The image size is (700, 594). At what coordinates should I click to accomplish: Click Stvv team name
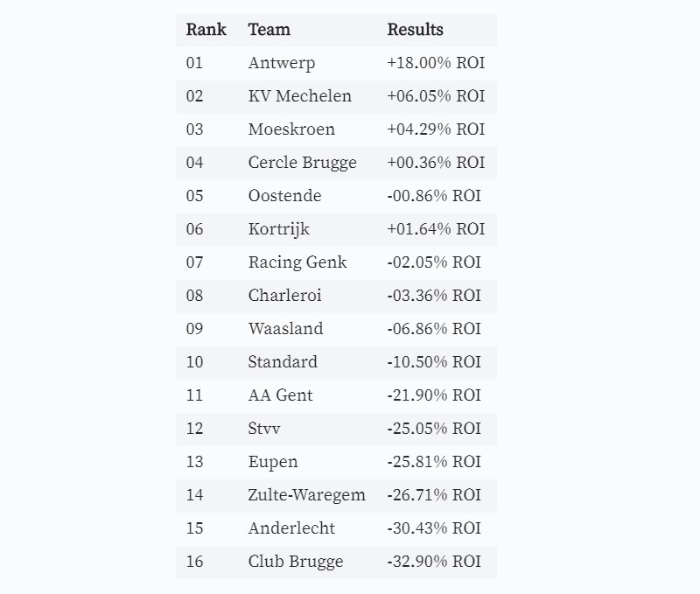coord(264,429)
